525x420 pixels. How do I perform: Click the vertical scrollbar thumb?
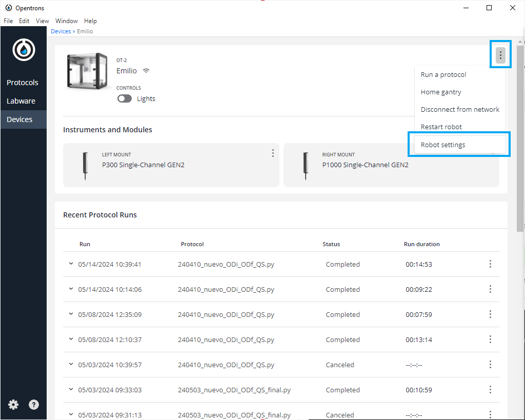[520, 138]
